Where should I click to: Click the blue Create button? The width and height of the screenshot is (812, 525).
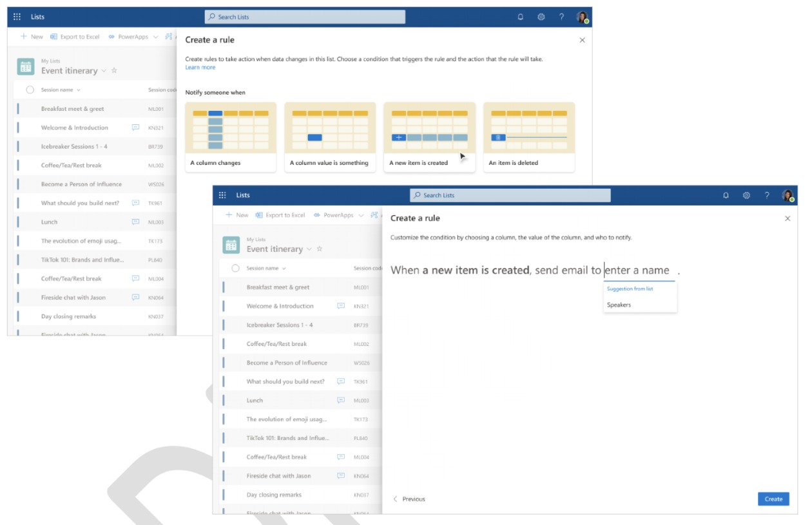pyautogui.click(x=773, y=499)
